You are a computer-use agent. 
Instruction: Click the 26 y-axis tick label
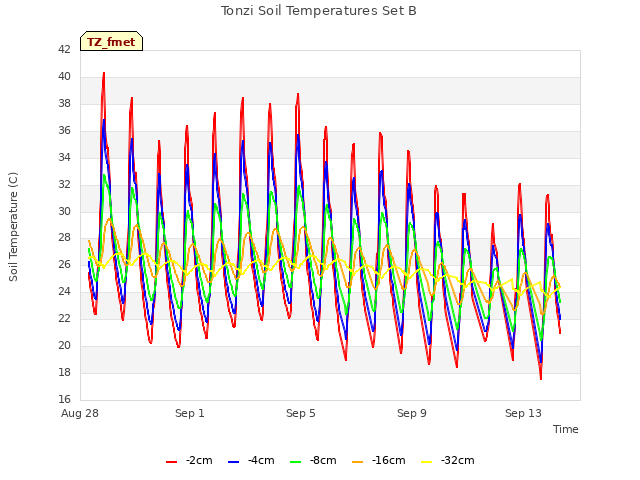pos(64,264)
